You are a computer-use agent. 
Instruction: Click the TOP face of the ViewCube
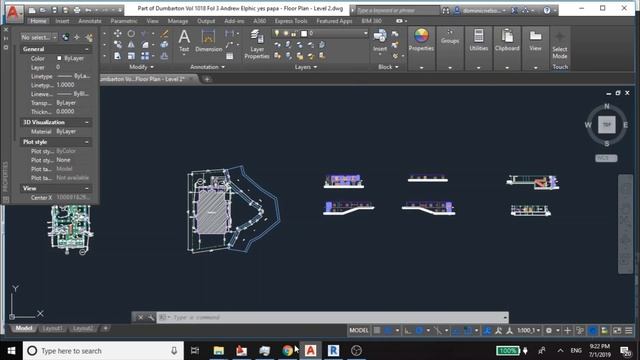(607, 124)
